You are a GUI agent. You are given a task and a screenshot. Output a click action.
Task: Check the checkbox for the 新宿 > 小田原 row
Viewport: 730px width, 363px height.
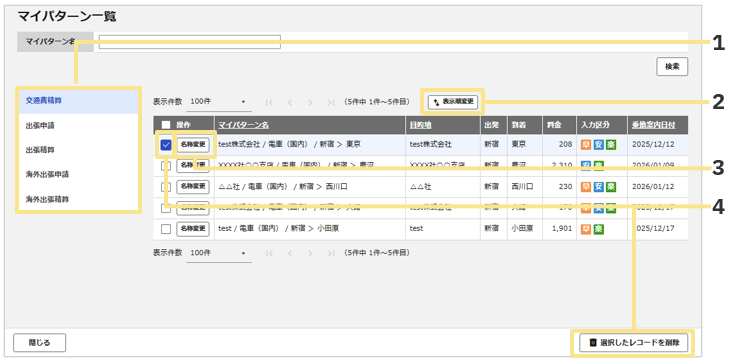pos(166,229)
